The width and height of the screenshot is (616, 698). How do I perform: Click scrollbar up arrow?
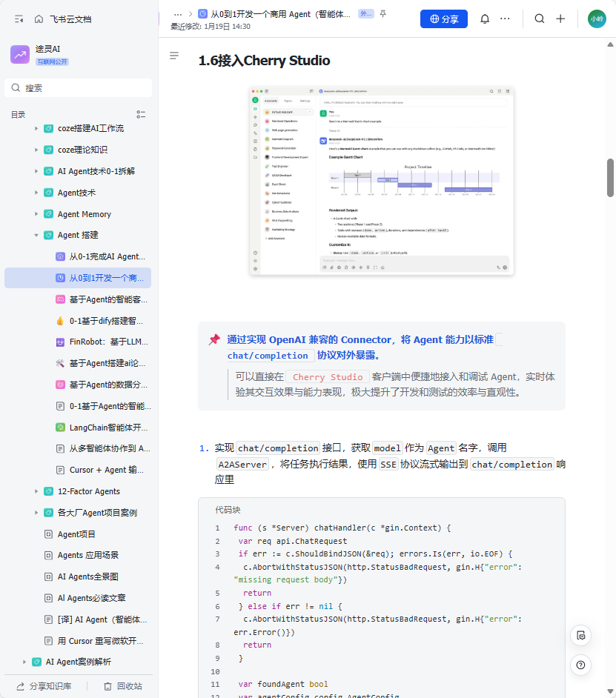[610, 44]
